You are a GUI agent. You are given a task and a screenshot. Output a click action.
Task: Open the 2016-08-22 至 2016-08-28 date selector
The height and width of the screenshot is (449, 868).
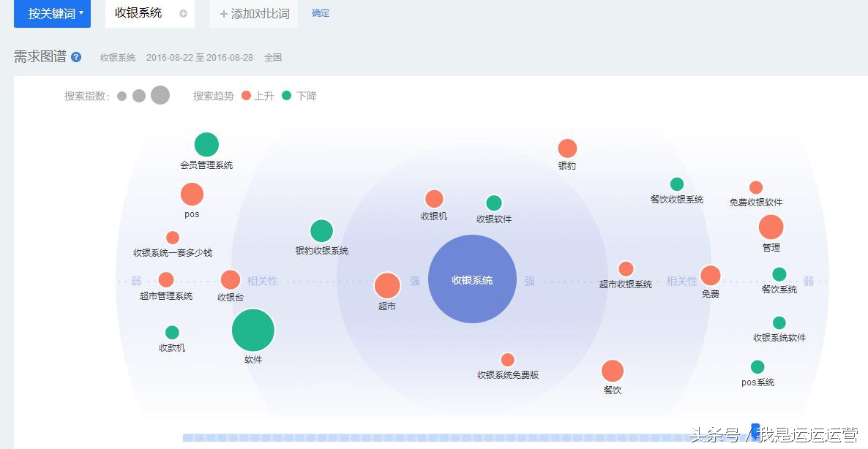200,57
